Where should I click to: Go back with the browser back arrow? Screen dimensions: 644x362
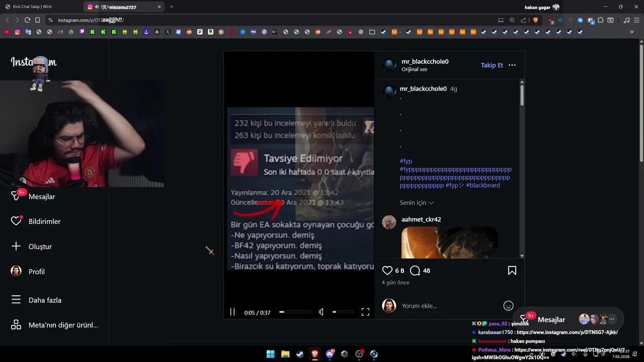(7, 20)
